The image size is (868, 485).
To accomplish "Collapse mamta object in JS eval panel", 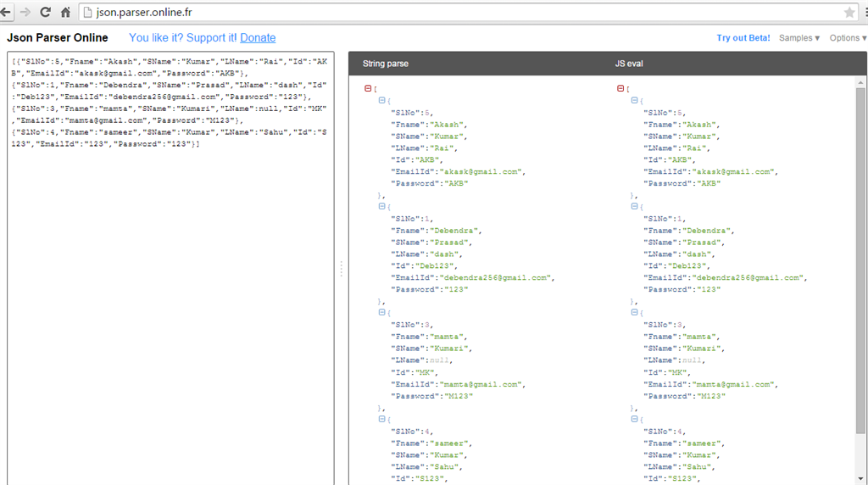I will [x=636, y=312].
